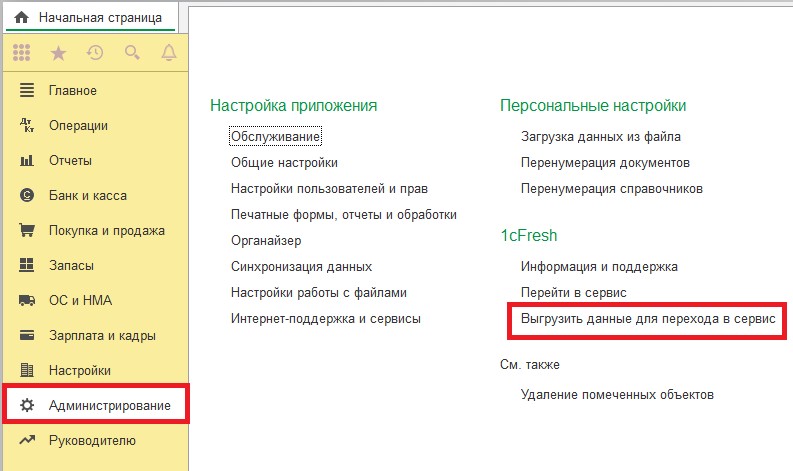Click the shopping cart icon for Покупка и продажа

coord(27,230)
